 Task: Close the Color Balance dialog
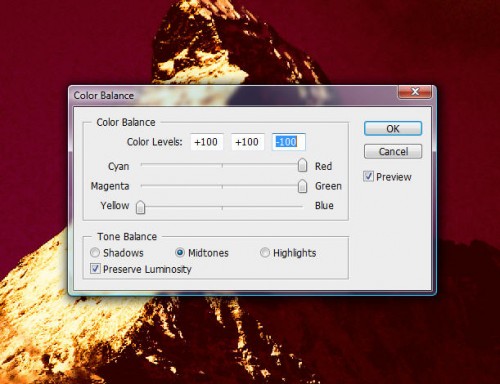(415, 92)
